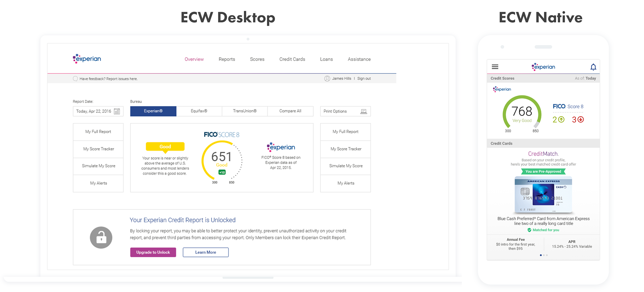The width and height of the screenshot is (644, 292).
Task: Click the James Hills account name
Action: 341,78
